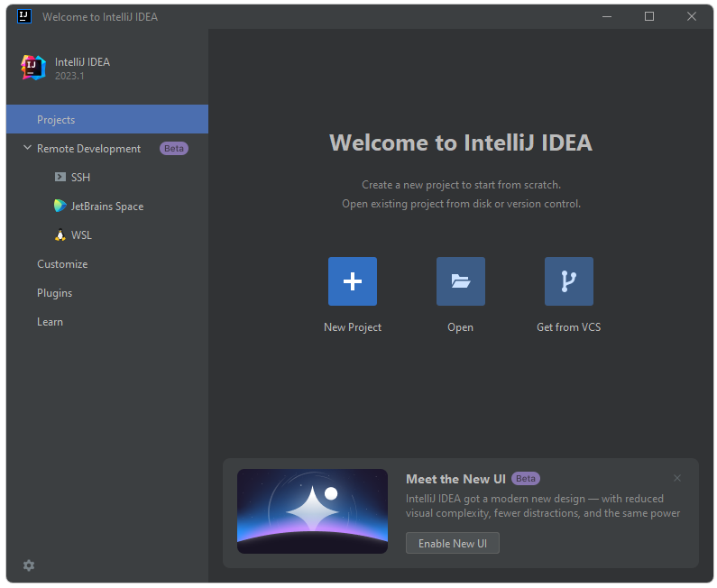
Task: Click the JetBrains Space logo icon
Action: point(60,207)
